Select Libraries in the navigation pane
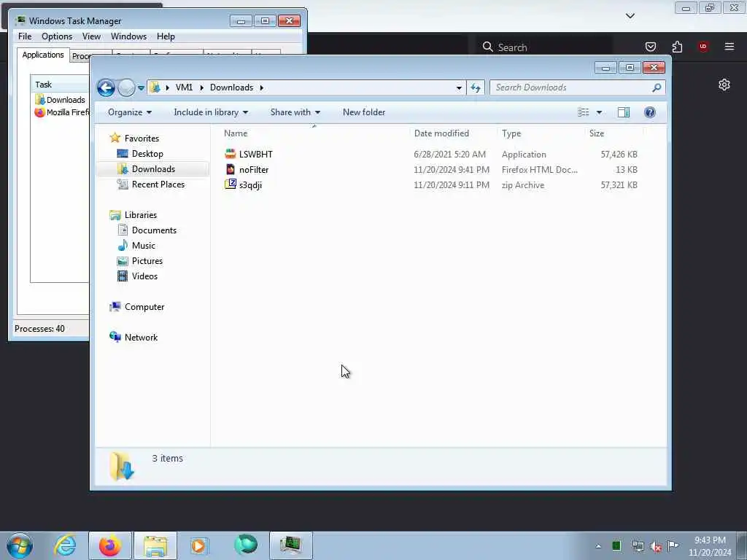The height and width of the screenshot is (560, 747). click(141, 215)
